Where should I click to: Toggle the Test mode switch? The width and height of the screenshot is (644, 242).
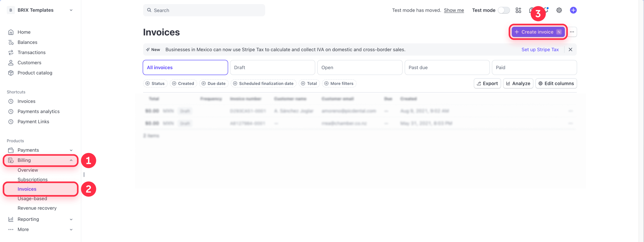[504, 10]
